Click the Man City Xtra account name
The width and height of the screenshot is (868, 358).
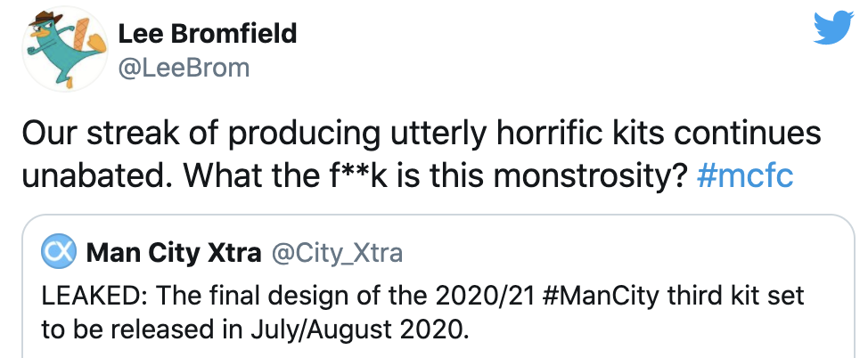(x=174, y=254)
